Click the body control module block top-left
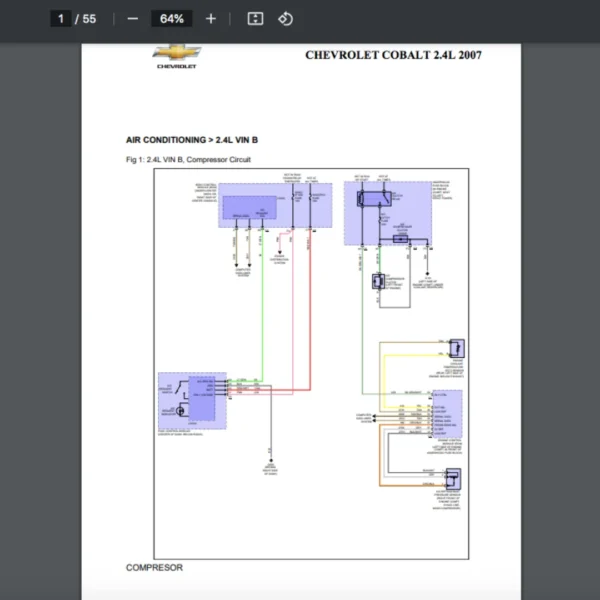The width and height of the screenshot is (600, 600). [x=262, y=205]
